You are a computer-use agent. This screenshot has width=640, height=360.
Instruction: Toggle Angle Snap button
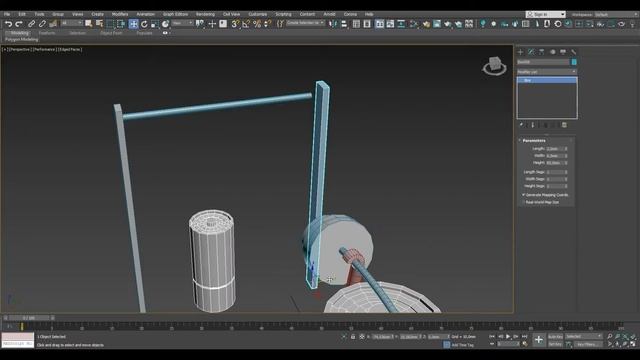coord(246,24)
